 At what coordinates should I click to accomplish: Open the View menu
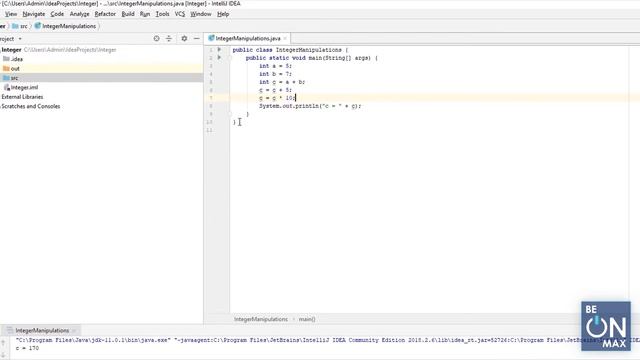click(x=11, y=14)
